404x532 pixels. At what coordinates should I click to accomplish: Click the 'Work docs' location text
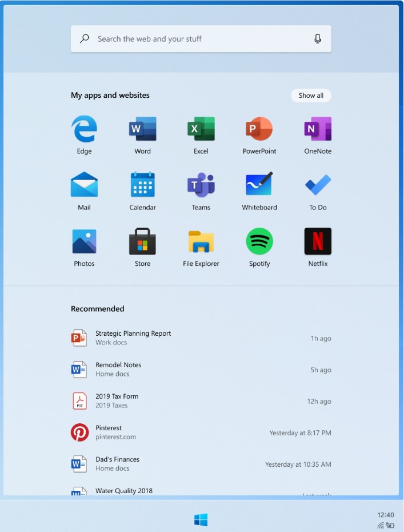coord(111,342)
